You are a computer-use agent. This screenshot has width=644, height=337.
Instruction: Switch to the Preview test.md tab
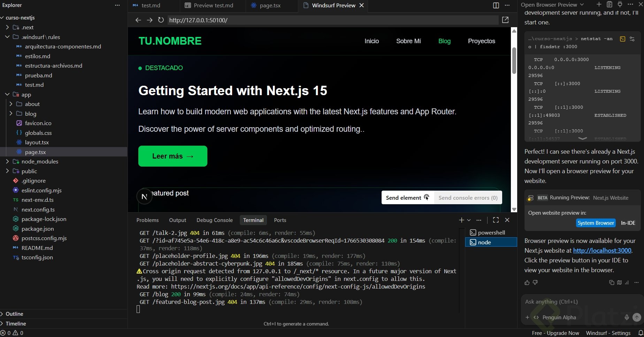click(213, 5)
